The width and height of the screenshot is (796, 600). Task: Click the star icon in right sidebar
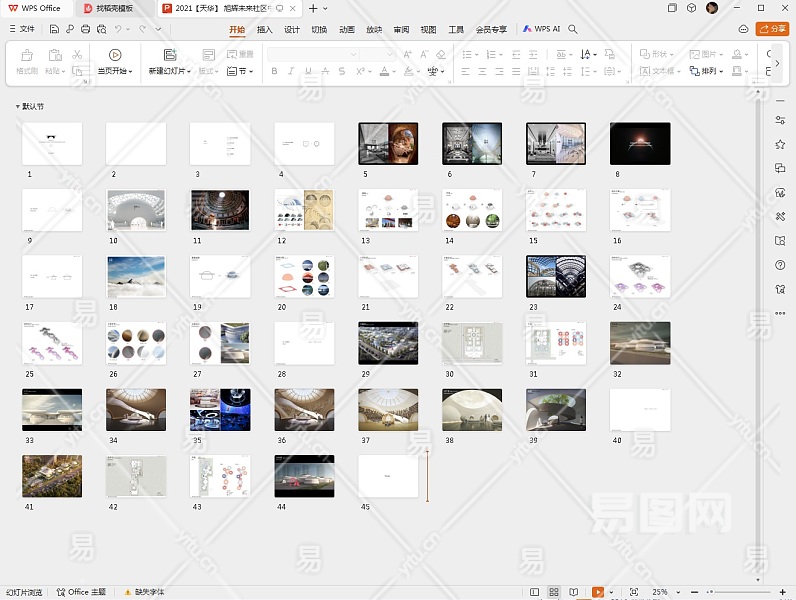click(779, 144)
